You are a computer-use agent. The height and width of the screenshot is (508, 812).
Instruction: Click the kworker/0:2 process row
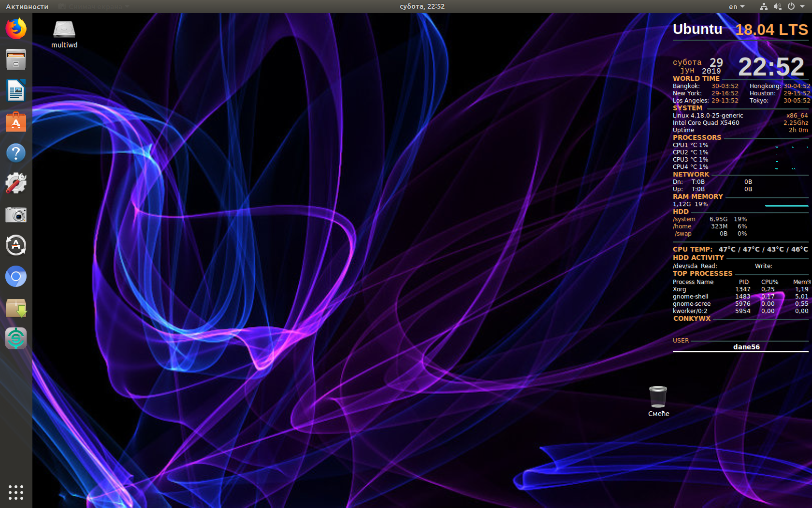(x=740, y=311)
